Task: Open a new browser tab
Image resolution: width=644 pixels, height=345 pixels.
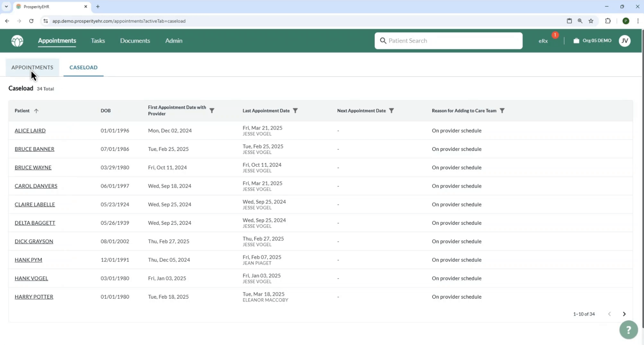Action: (x=98, y=6)
